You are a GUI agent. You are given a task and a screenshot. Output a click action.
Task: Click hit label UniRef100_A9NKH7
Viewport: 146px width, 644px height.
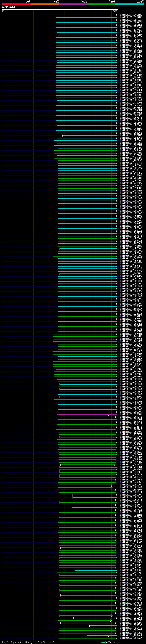click(131, 52)
